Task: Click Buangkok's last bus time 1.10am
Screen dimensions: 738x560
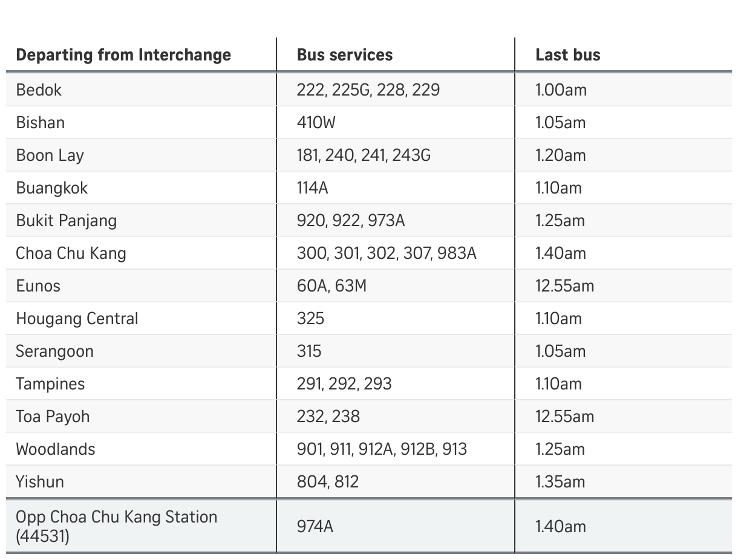Action: coord(558,188)
